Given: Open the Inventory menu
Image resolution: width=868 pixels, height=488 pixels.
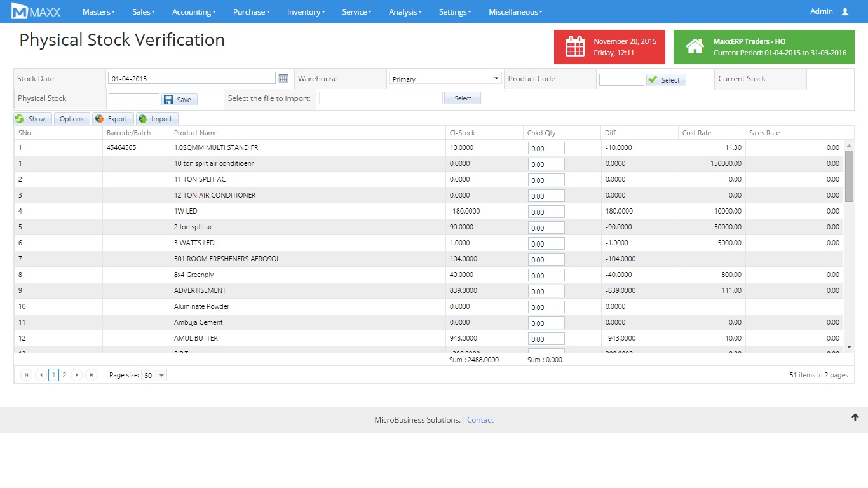Looking at the screenshot, I should click(306, 12).
